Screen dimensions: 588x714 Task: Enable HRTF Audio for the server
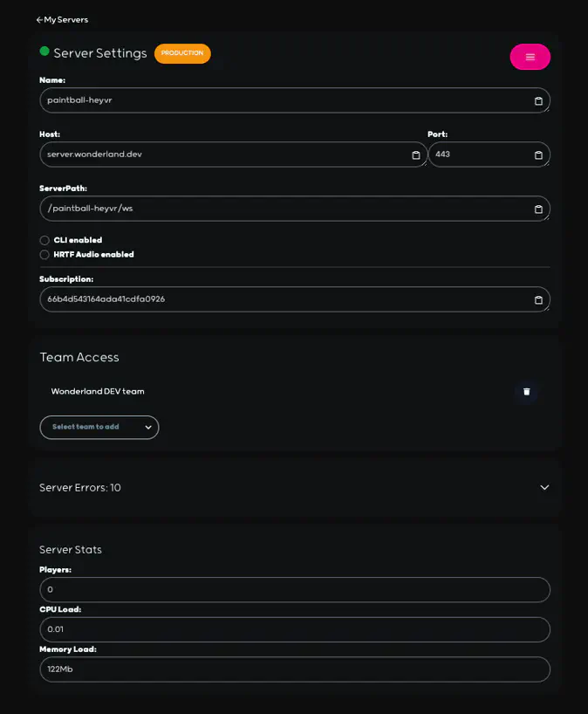click(44, 254)
